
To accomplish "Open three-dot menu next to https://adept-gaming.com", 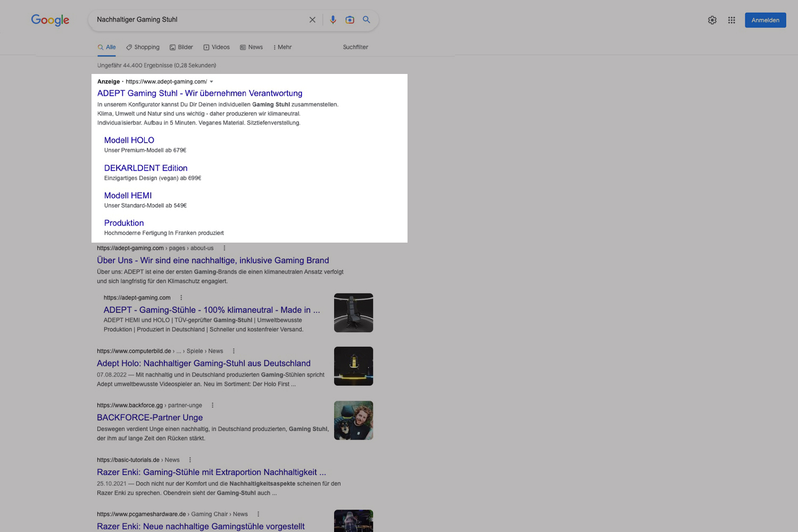I will point(181,298).
